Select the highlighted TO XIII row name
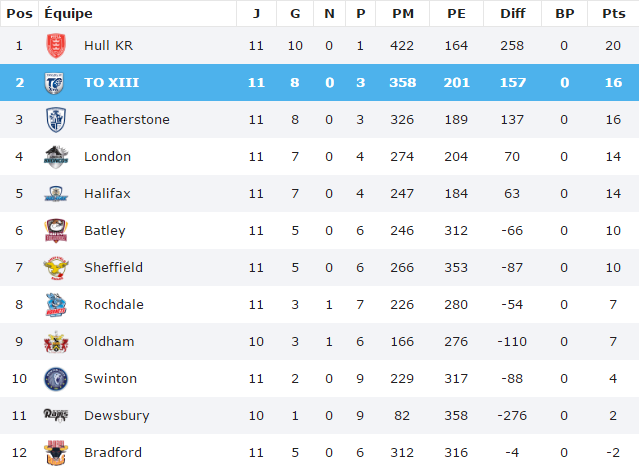 point(113,83)
